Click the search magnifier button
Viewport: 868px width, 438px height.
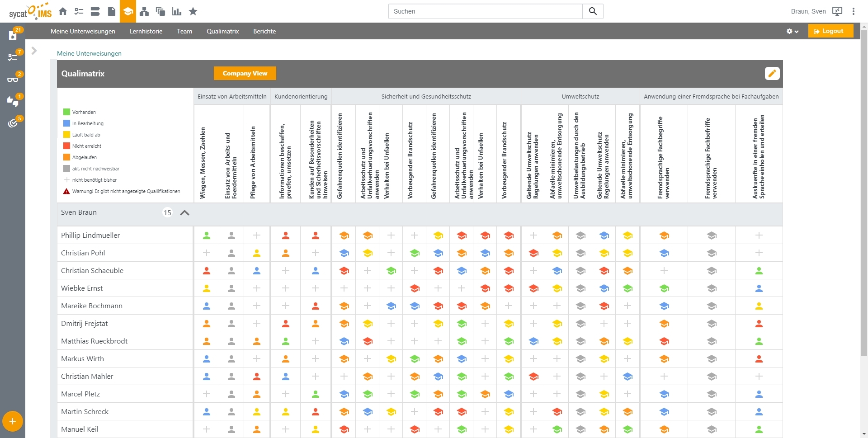click(x=593, y=11)
